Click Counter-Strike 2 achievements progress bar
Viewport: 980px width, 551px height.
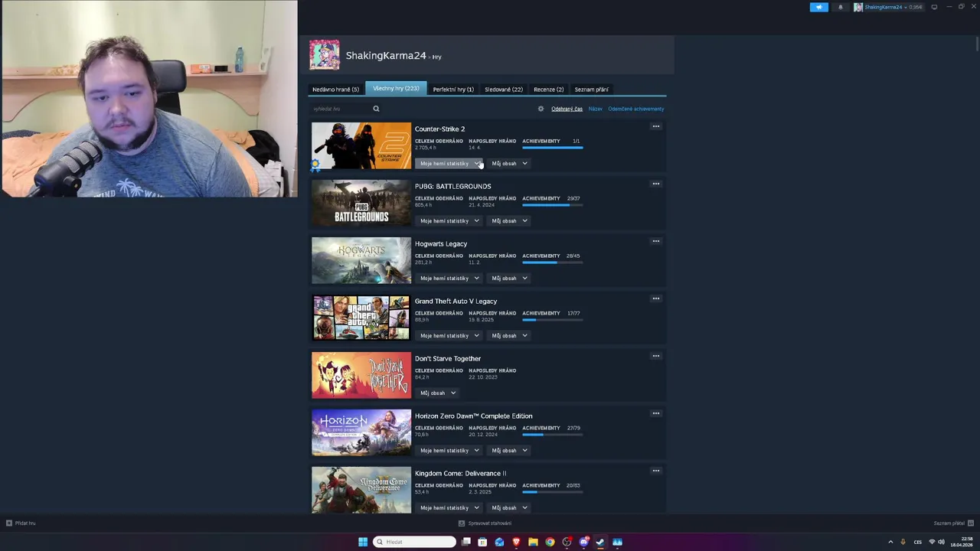click(x=553, y=148)
